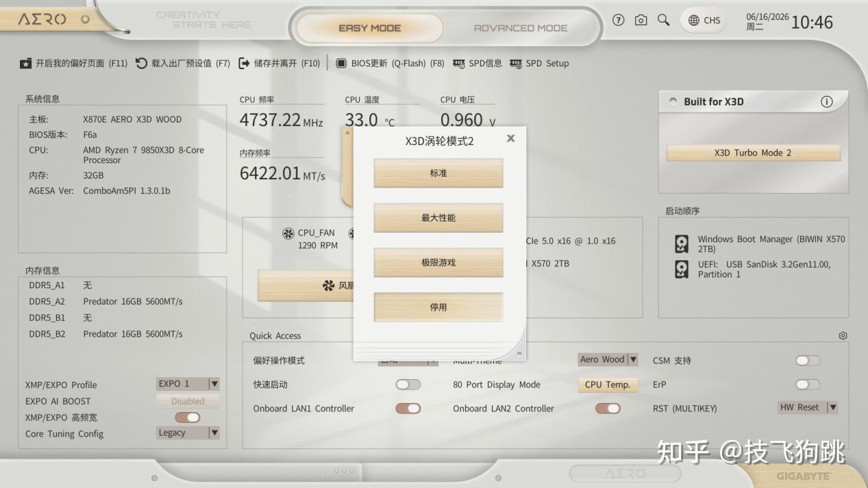Click the AERO logo top left
868x488 pixels.
(x=42, y=19)
